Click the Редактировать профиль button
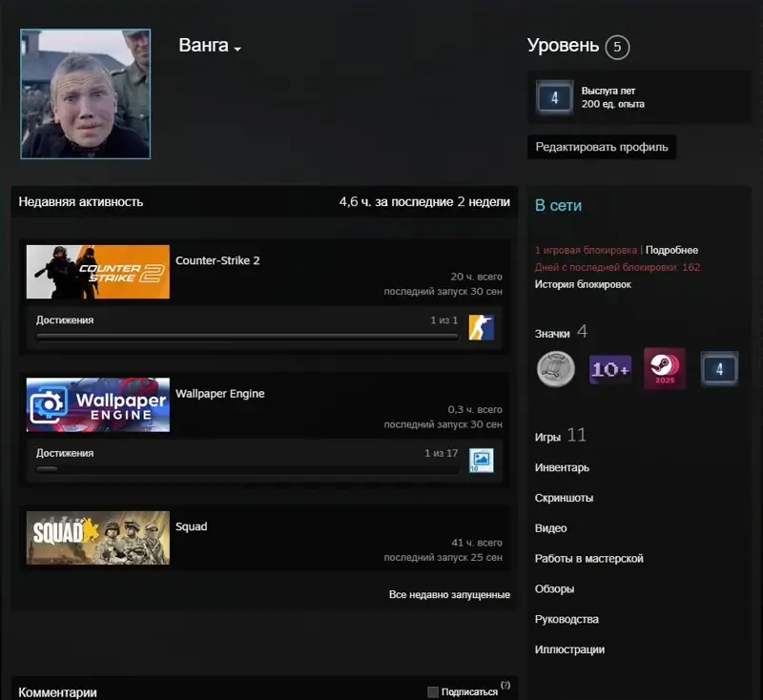 tap(602, 147)
